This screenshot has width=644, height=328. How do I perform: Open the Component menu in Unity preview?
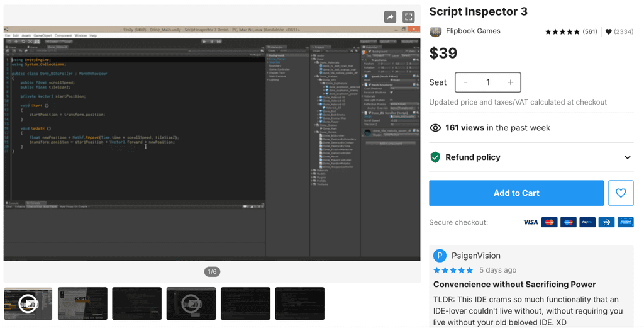64,35
